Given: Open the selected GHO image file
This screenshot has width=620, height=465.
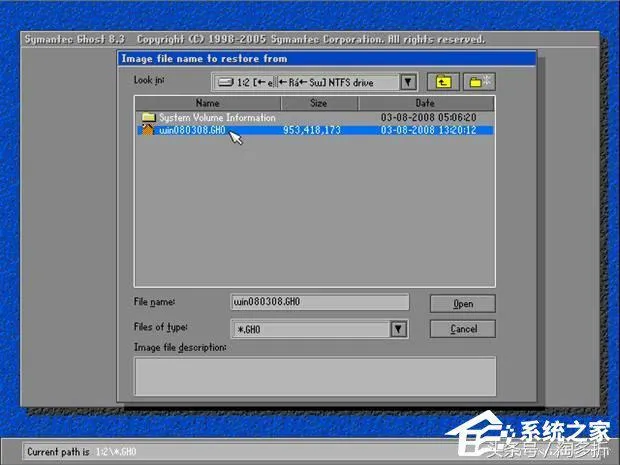Looking at the screenshot, I should coord(462,304).
